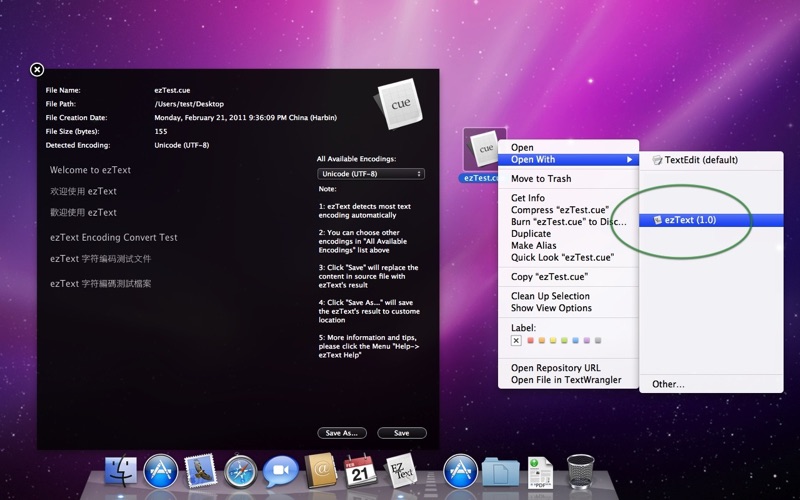800x500 pixels.
Task: Click the file size value 155
Action: [161, 132]
